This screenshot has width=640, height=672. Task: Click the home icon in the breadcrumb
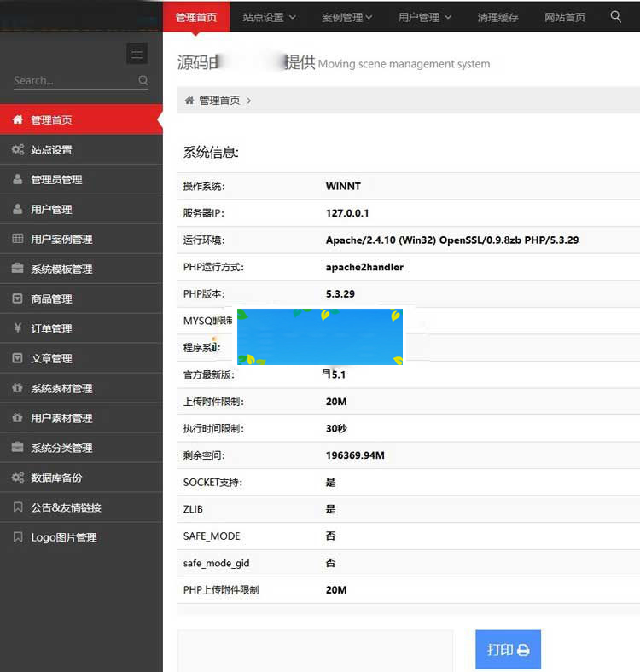[189, 101]
